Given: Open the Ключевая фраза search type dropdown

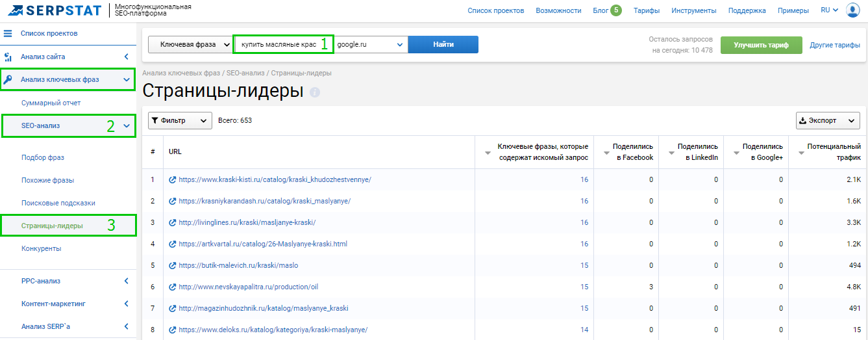Looking at the screenshot, I should pyautogui.click(x=191, y=44).
